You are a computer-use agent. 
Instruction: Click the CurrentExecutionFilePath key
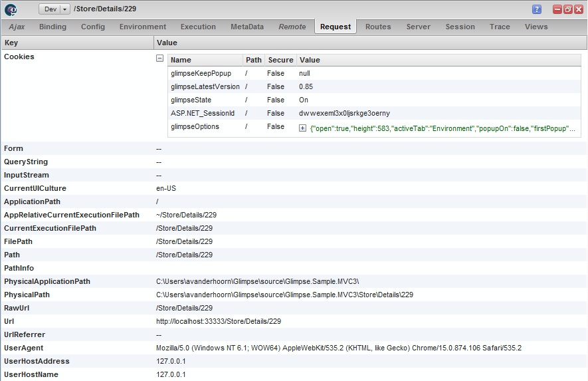click(x=50, y=228)
